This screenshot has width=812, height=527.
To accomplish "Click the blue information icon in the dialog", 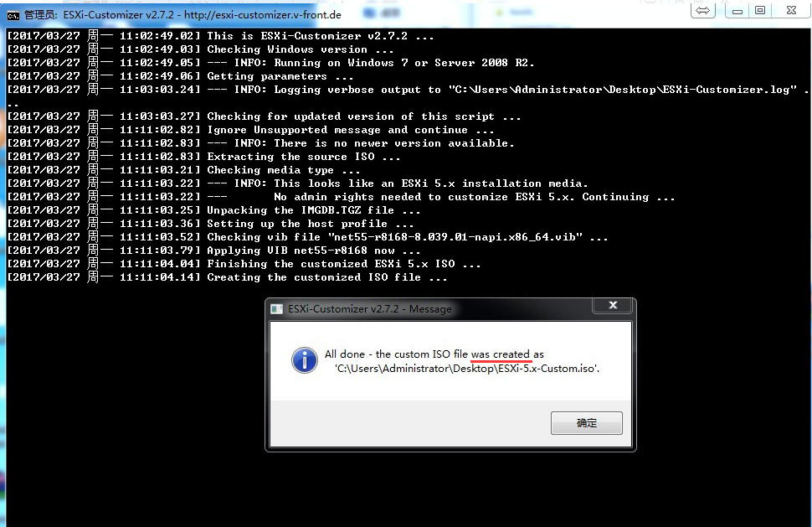I will [304, 360].
